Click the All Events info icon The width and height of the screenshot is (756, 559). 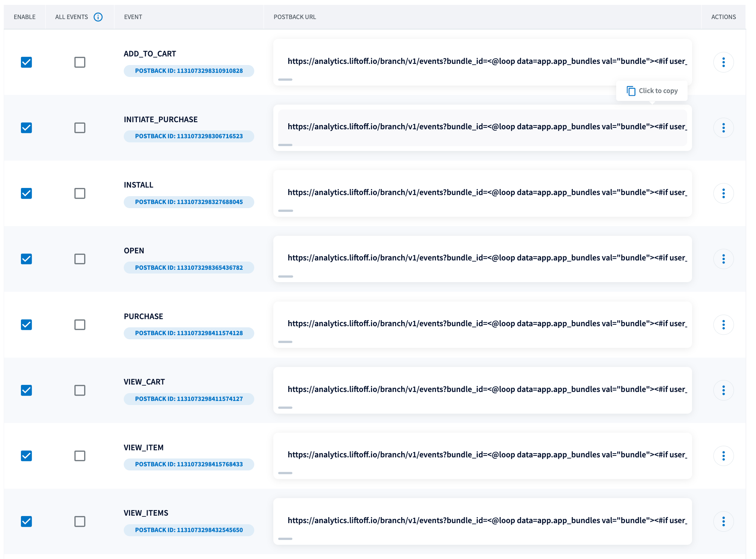pos(98,17)
